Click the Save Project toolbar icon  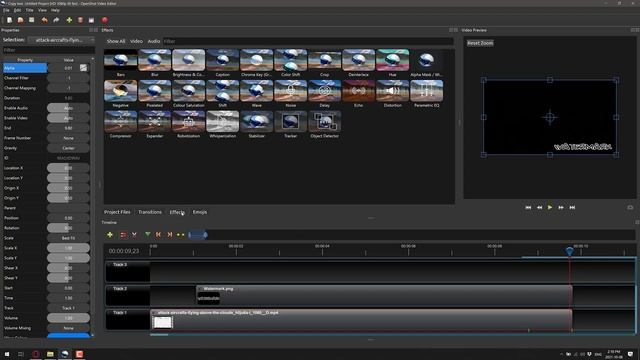click(31, 20)
